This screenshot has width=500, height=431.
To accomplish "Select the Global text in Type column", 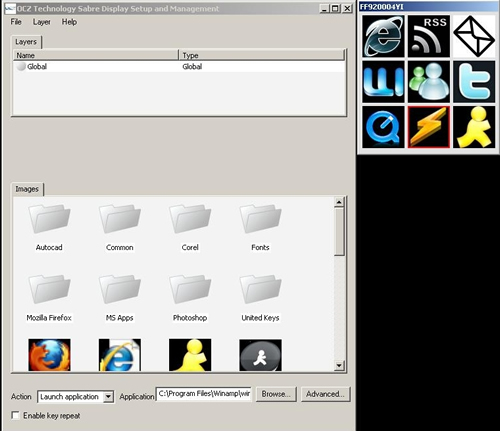I will [x=192, y=66].
